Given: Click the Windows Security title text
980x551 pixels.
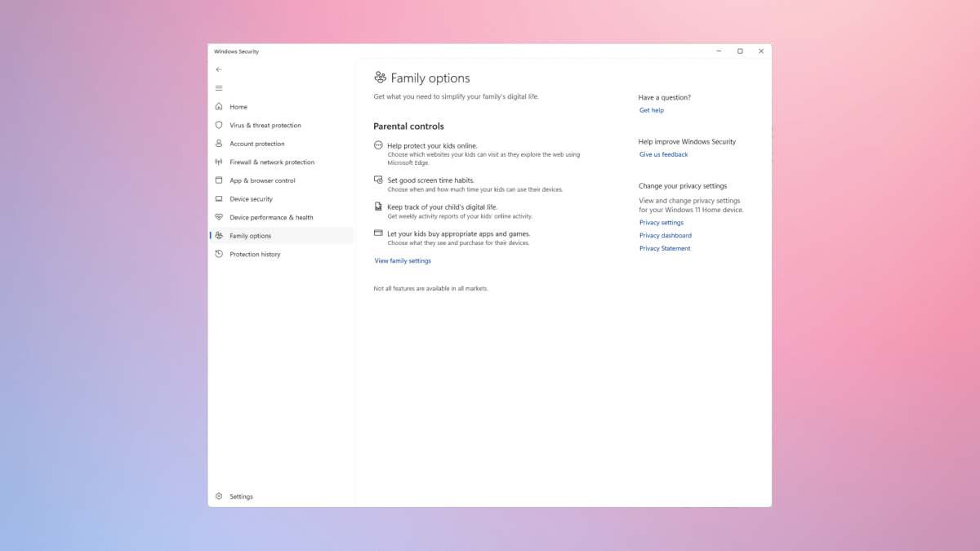Looking at the screenshot, I should click(237, 51).
